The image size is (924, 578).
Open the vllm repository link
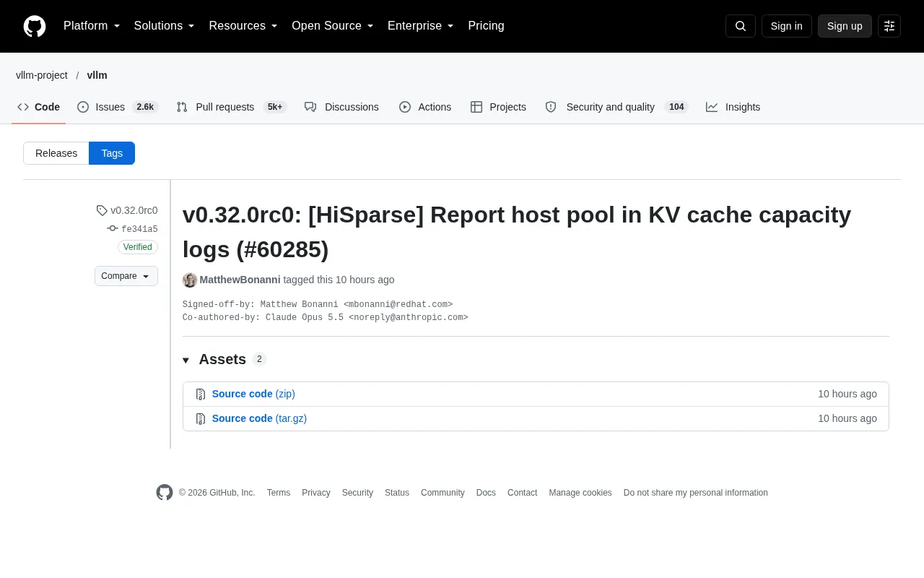pyautogui.click(x=97, y=75)
